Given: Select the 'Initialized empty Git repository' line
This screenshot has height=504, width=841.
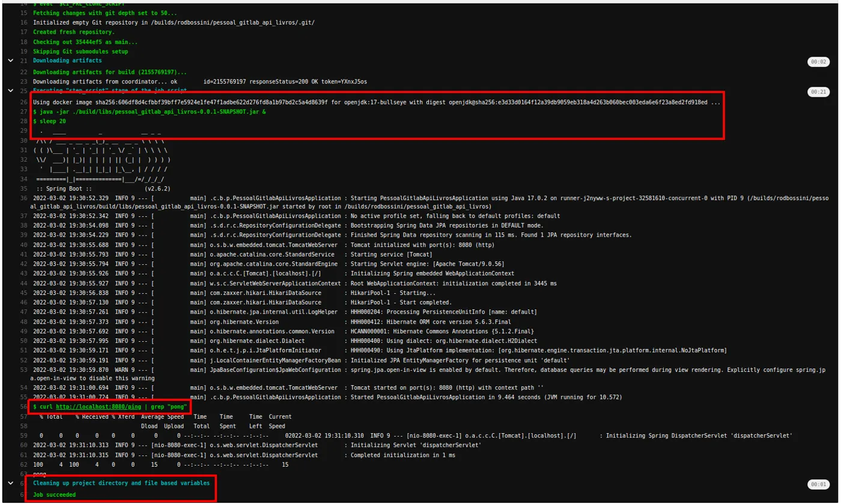Looking at the screenshot, I should (x=174, y=22).
